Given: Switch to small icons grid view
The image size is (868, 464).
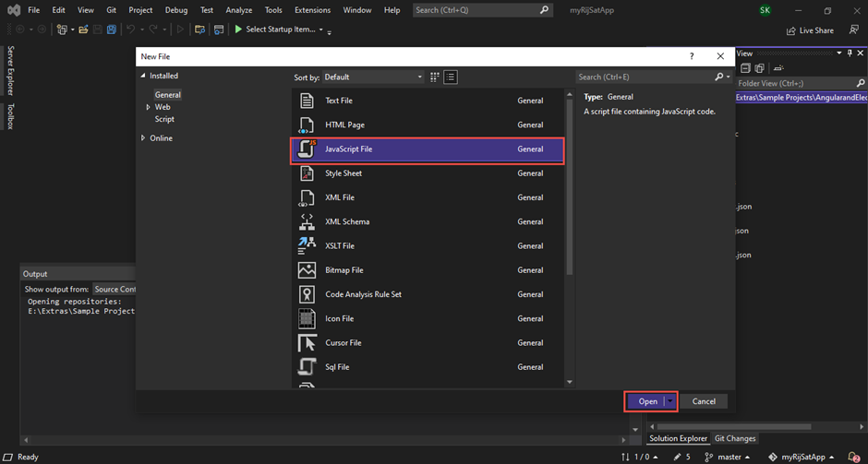Looking at the screenshot, I should coord(434,77).
